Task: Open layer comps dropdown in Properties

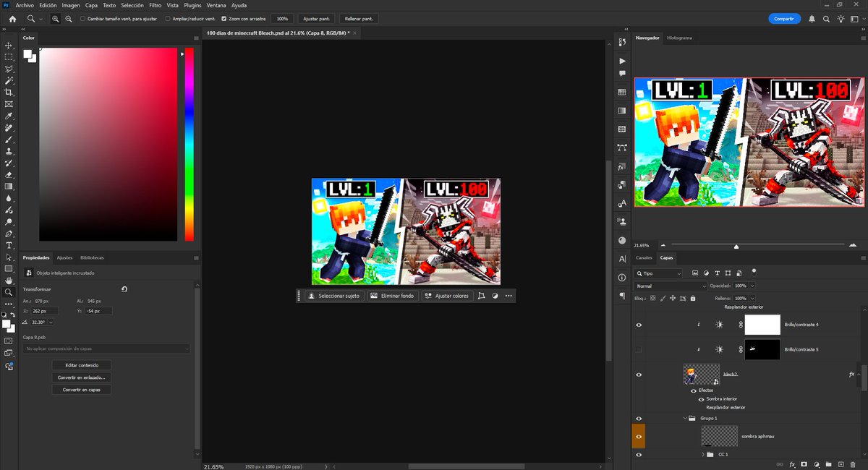Action: 107,349
